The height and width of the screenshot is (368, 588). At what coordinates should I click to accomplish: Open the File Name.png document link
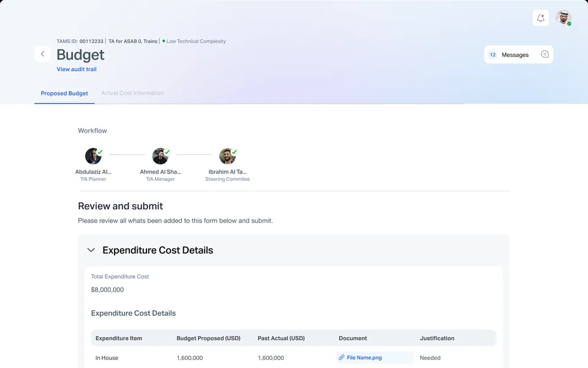[364, 358]
